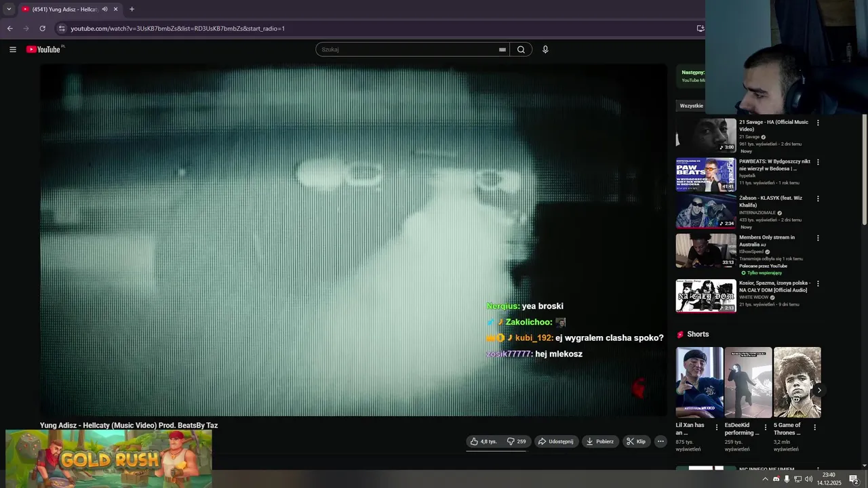Open a new browser tab
Screen dimensions: 868x488
(x=132, y=9)
